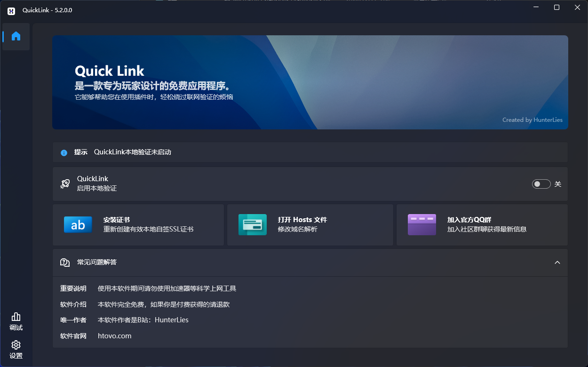This screenshot has width=588, height=367.
Task: Click the 加入官方QQ群 card title
Action: coord(469,220)
